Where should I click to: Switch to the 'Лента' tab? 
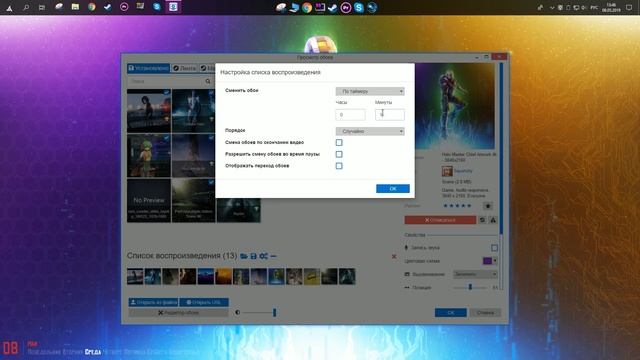coord(184,68)
